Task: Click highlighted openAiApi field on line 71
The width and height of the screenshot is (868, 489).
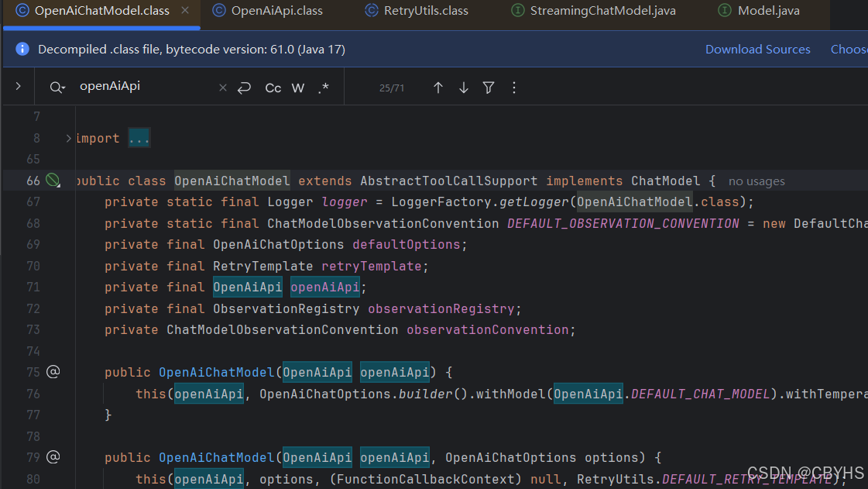Action: 325,288
